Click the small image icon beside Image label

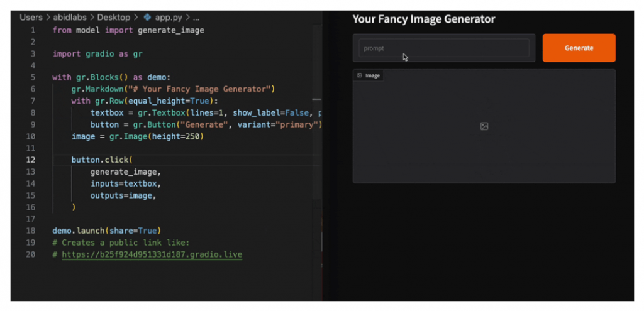click(x=359, y=75)
